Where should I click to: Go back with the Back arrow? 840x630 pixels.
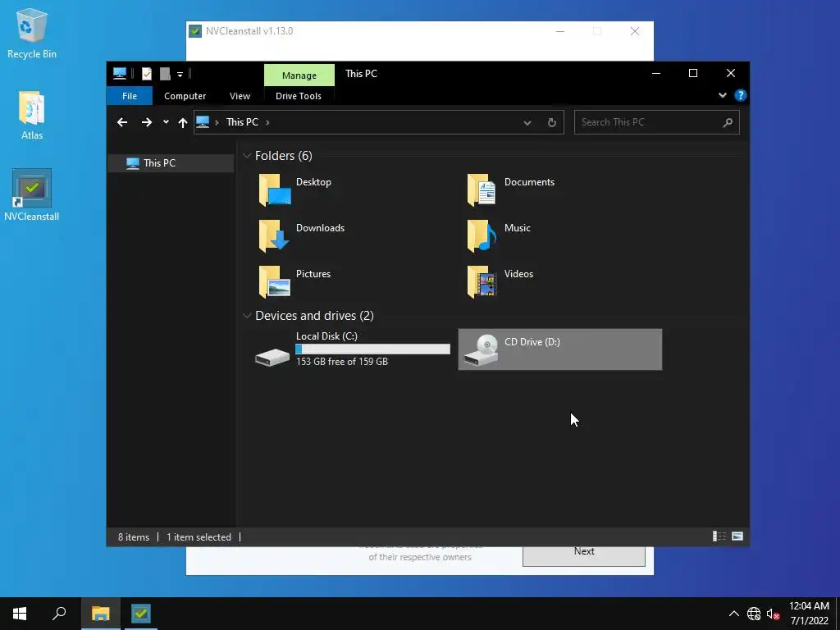pyautogui.click(x=122, y=122)
